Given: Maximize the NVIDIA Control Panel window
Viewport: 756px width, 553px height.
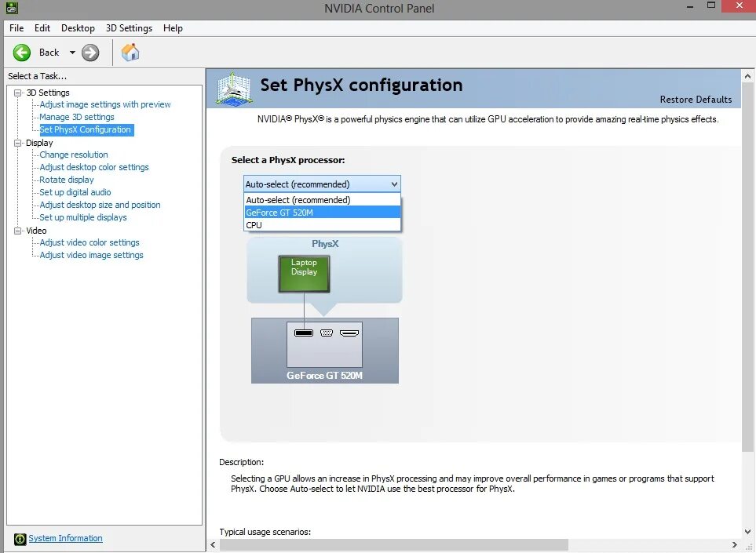Looking at the screenshot, I should (711, 5).
